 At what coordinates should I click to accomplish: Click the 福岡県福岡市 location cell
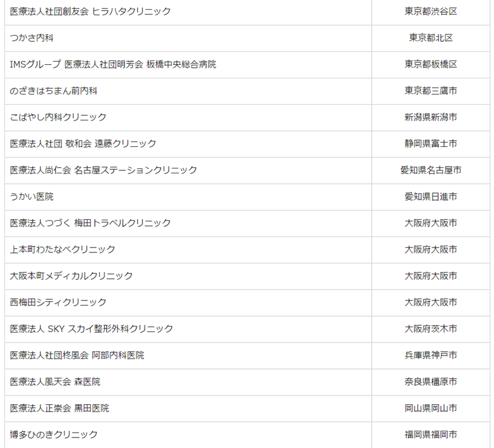pyautogui.click(x=430, y=434)
